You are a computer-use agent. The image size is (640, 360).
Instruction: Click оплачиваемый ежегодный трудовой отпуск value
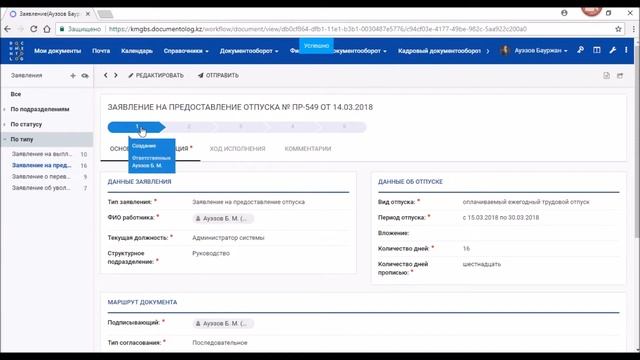(526, 202)
